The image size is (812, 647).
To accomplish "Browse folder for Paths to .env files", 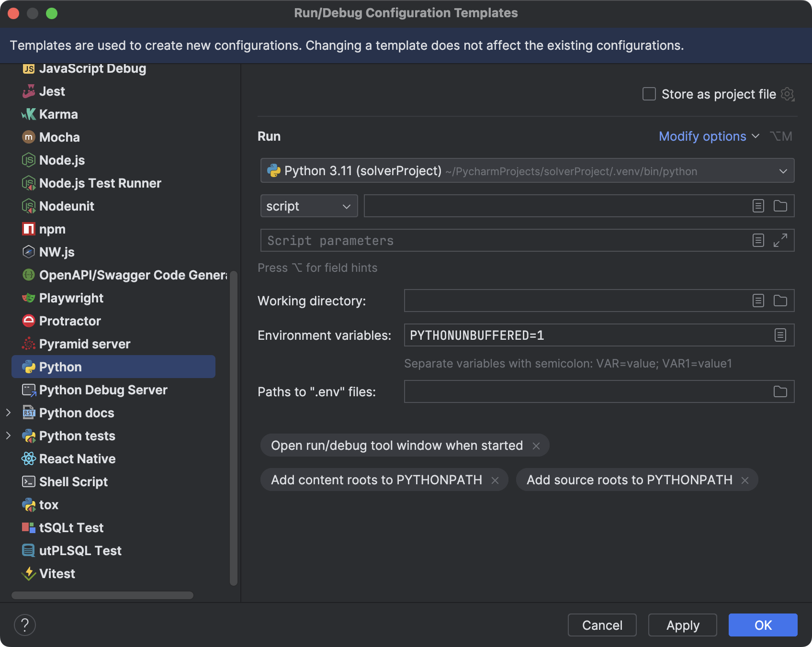I will pyautogui.click(x=780, y=391).
